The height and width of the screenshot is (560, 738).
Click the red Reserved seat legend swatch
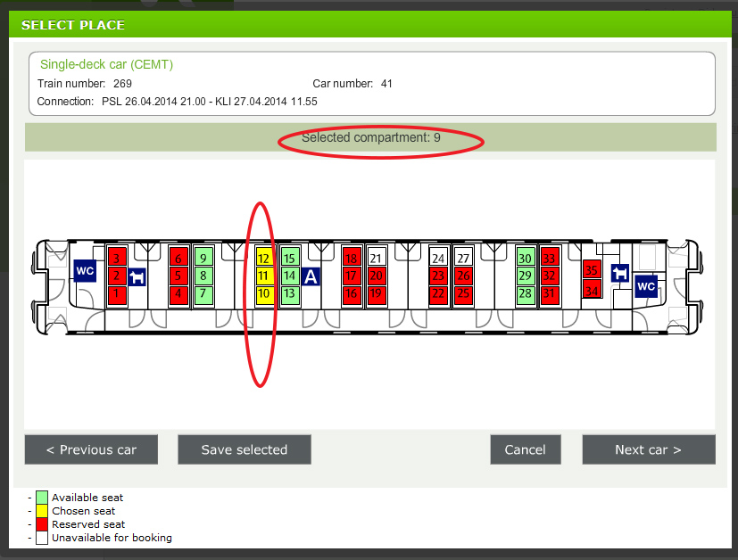pos(42,524)
